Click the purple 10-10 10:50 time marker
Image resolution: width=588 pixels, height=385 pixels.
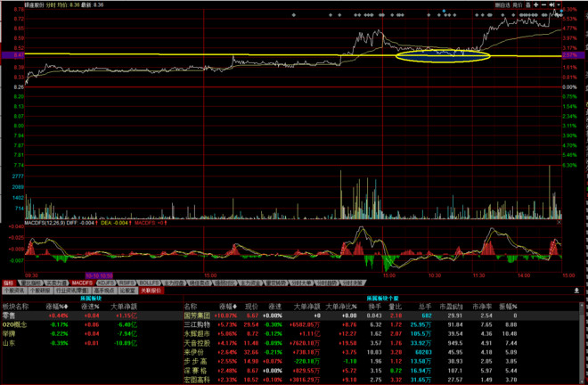(99, 275)
